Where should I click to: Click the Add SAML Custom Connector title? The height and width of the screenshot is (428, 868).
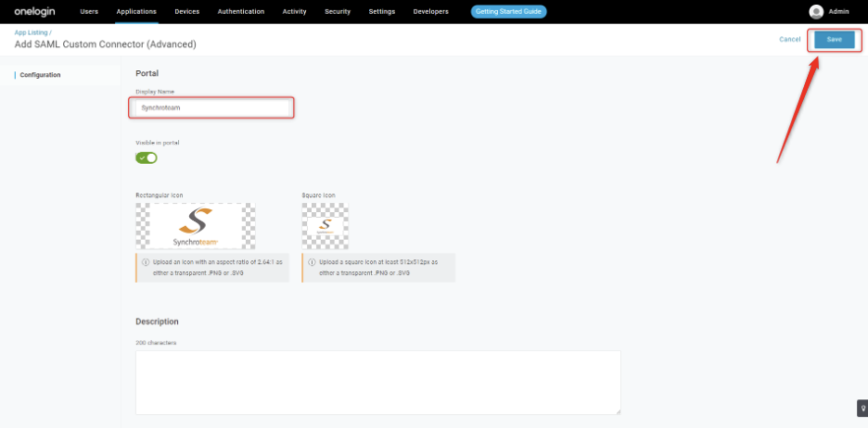point(105,44)
